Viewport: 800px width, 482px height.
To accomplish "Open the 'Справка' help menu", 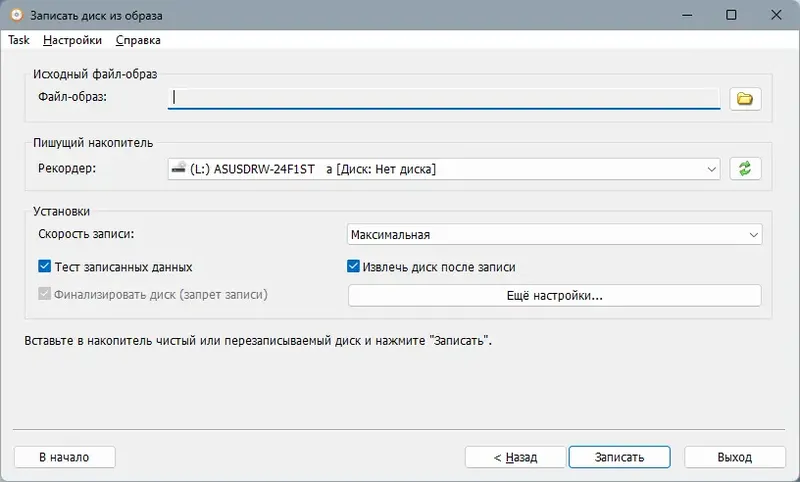I will click(x=138, y=40).
